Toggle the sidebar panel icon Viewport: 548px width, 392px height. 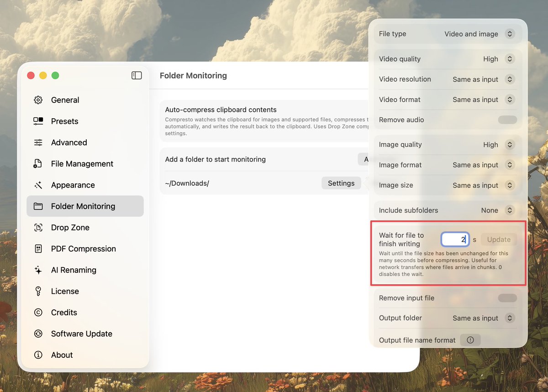137,75
